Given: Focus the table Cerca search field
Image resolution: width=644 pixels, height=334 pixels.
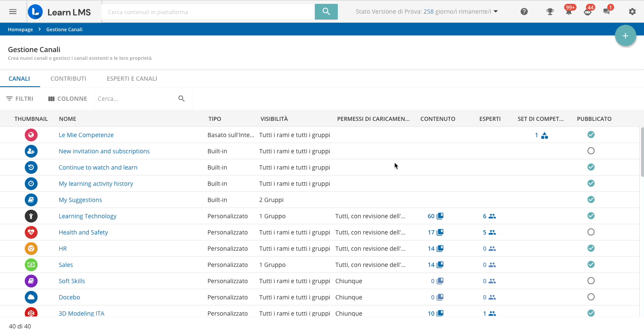Looking at the screenshot, I should click(x=136, y=99).
